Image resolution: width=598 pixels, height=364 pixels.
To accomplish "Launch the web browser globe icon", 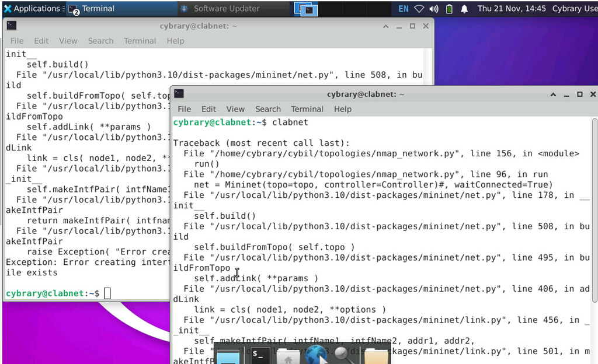I will (316, 354).
